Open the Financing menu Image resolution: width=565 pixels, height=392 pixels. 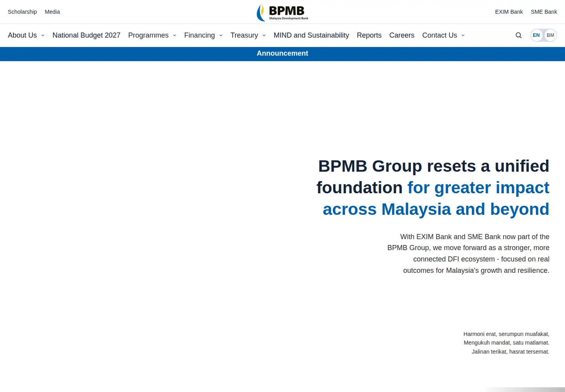coord(199,35)
